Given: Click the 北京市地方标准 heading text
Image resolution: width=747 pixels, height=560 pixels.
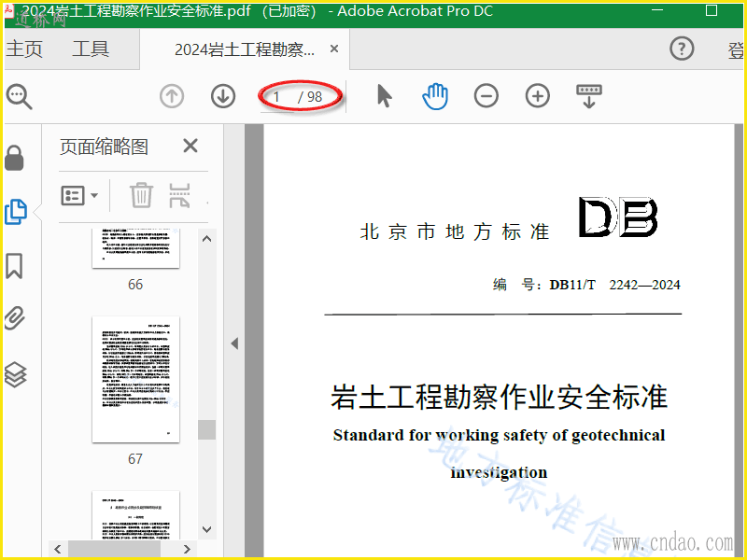Looking at the screenshot, I should click(455, 231).
